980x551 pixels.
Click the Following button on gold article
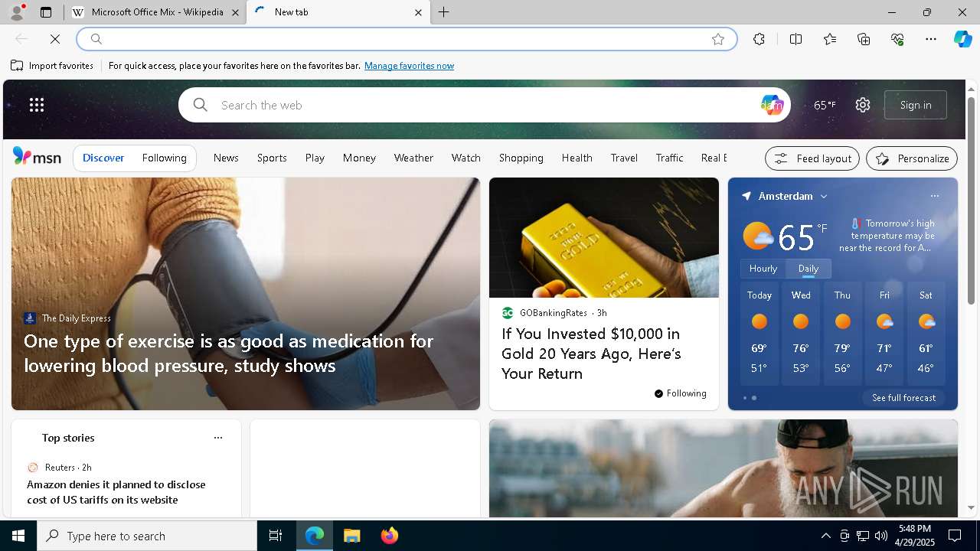click(x=681, y=393)
